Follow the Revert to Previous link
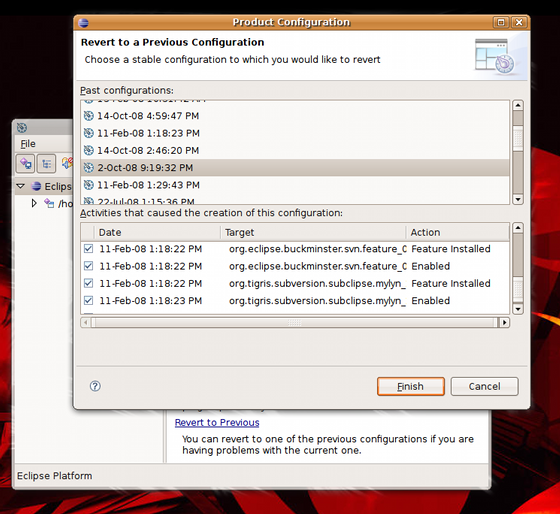 coord(217,422)
